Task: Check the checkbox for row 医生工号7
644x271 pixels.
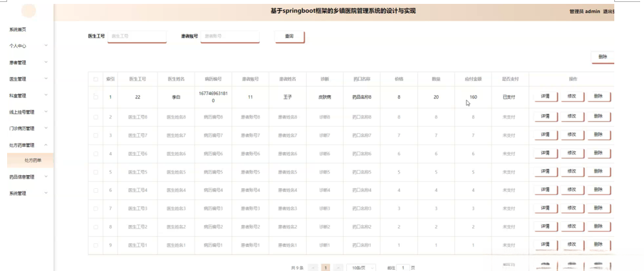Action: click(96, 135)
